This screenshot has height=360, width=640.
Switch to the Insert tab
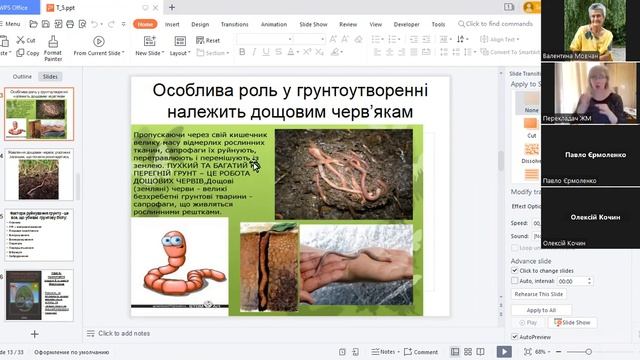click(172, 24)
